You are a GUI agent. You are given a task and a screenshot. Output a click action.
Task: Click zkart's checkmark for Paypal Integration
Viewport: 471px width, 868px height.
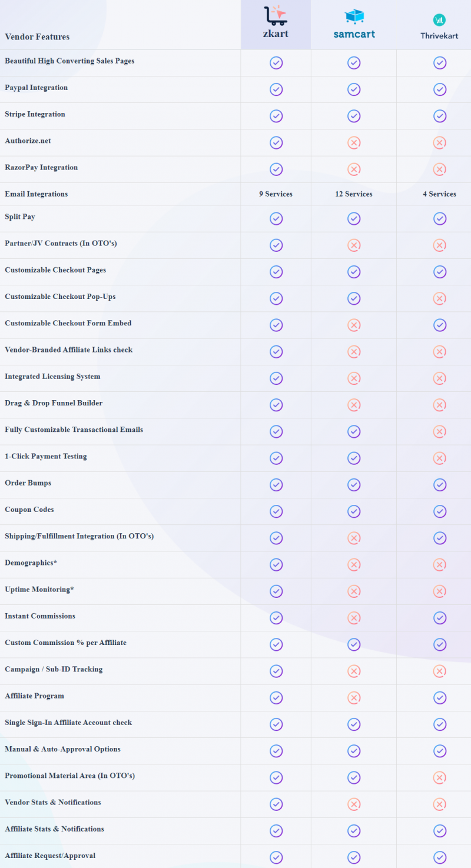pos(276,89)
